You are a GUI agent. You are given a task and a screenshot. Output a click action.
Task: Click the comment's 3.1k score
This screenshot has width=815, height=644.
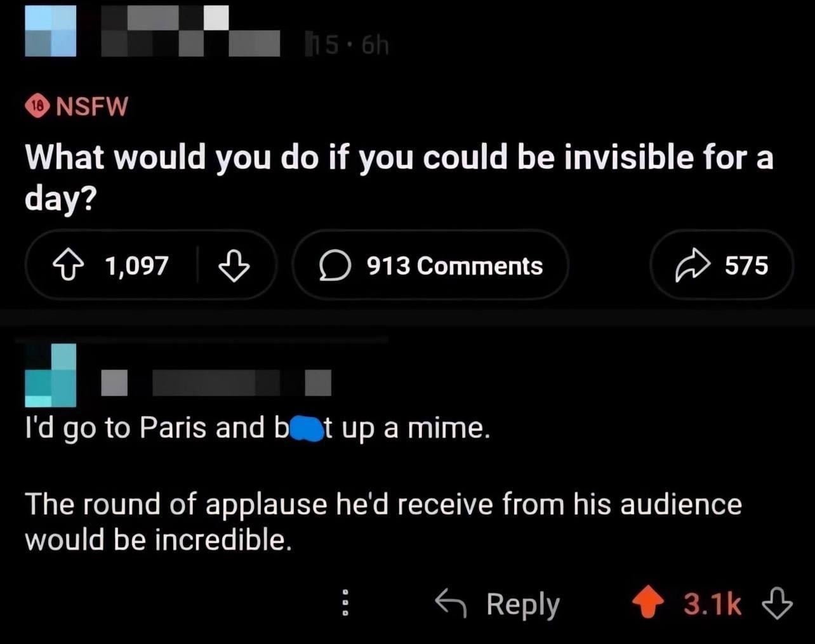tap(712, 603)
